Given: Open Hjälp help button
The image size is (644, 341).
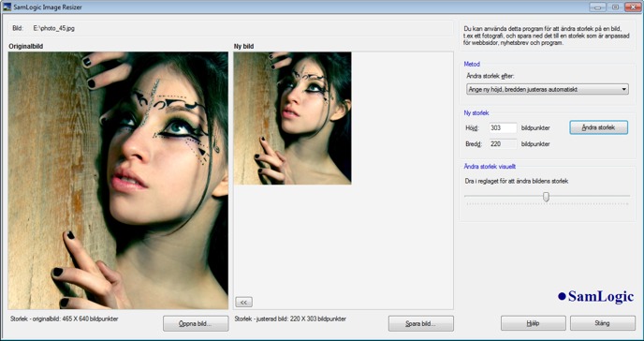Looking at the screenshot, I should coord(534,323).
